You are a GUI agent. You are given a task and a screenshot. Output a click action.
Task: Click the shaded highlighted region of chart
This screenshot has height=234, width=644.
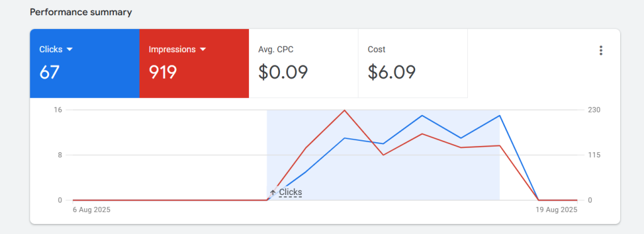[383, 155]
